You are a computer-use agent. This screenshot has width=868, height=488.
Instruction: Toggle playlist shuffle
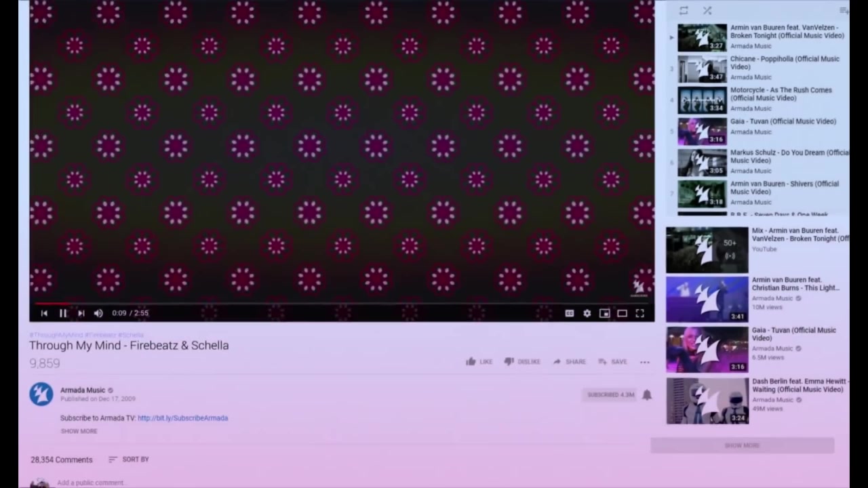(707, 10)
